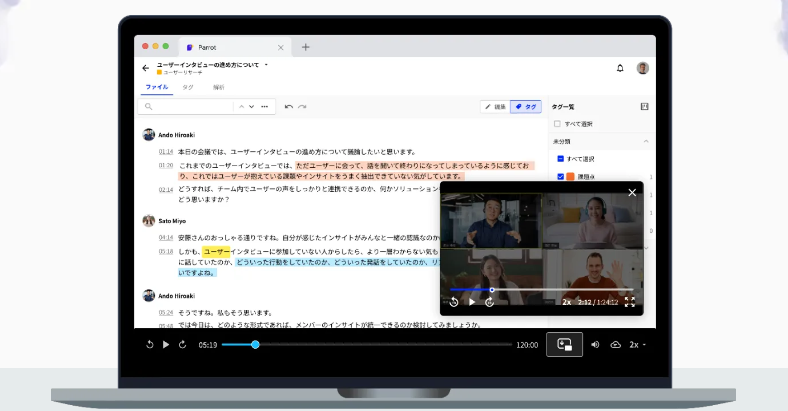Image resolution: width=788 pixels, height=411 pixels.
Task: Switch to edit mode with pencil button
Action: (496, 107)
